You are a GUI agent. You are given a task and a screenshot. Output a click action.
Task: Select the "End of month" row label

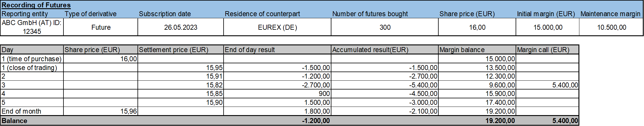click(21, 111)
